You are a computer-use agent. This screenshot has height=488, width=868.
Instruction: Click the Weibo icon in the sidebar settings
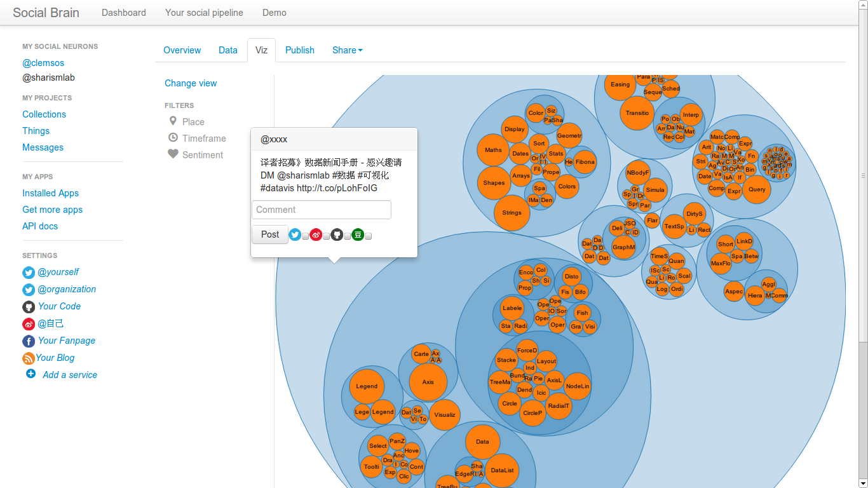click(29, 324)
